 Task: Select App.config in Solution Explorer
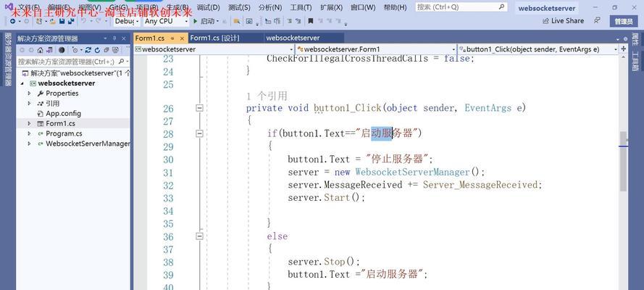(63, 113)
